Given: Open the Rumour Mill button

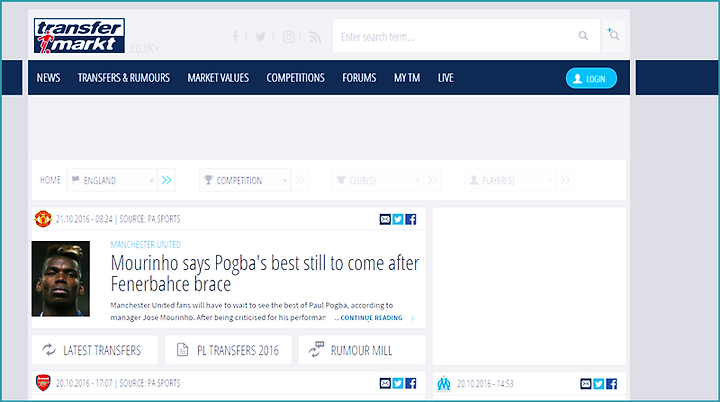Looking at the screenshot, I should (x=362, y=350).
